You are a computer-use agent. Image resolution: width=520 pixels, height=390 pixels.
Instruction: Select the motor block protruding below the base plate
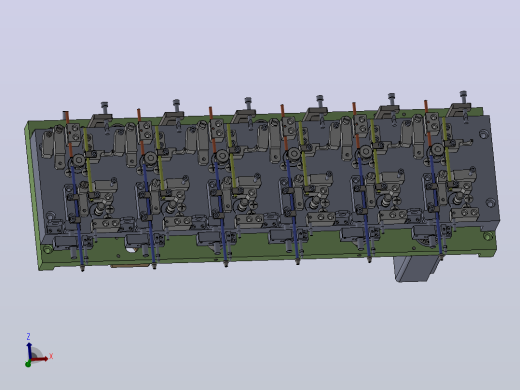416,269
